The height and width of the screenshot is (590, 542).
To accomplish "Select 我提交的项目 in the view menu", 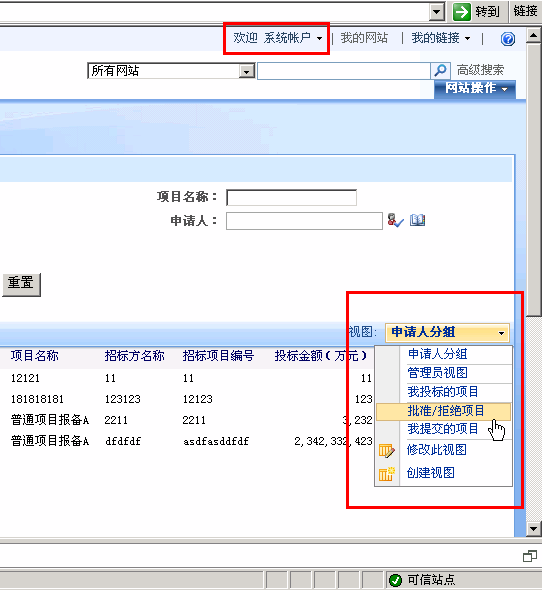I will [x=444, y=429].
